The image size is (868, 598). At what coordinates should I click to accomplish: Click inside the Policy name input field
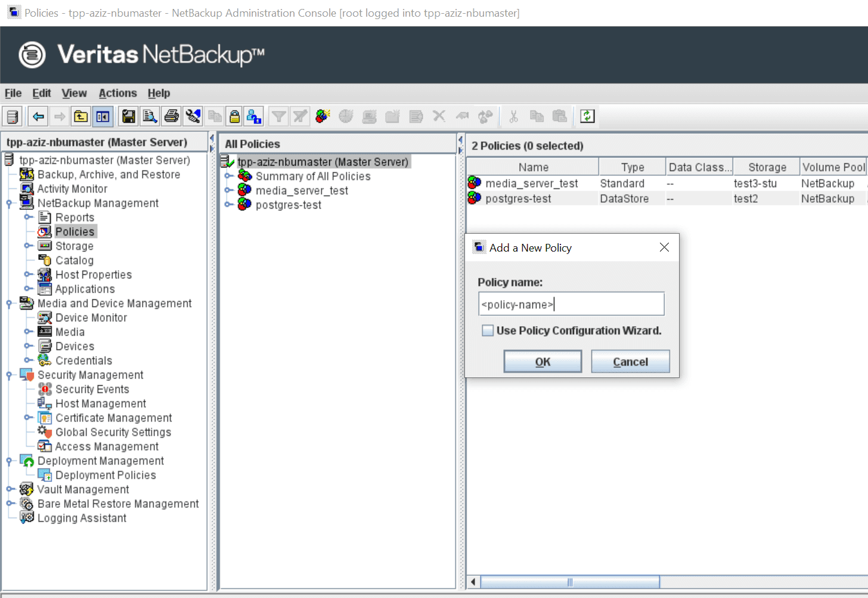571,303
